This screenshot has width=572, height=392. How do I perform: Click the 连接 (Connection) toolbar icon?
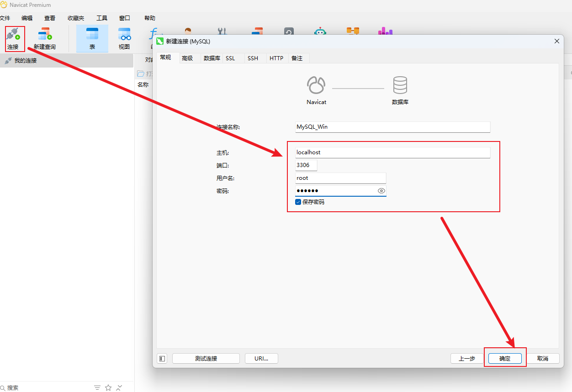[13, 38]
